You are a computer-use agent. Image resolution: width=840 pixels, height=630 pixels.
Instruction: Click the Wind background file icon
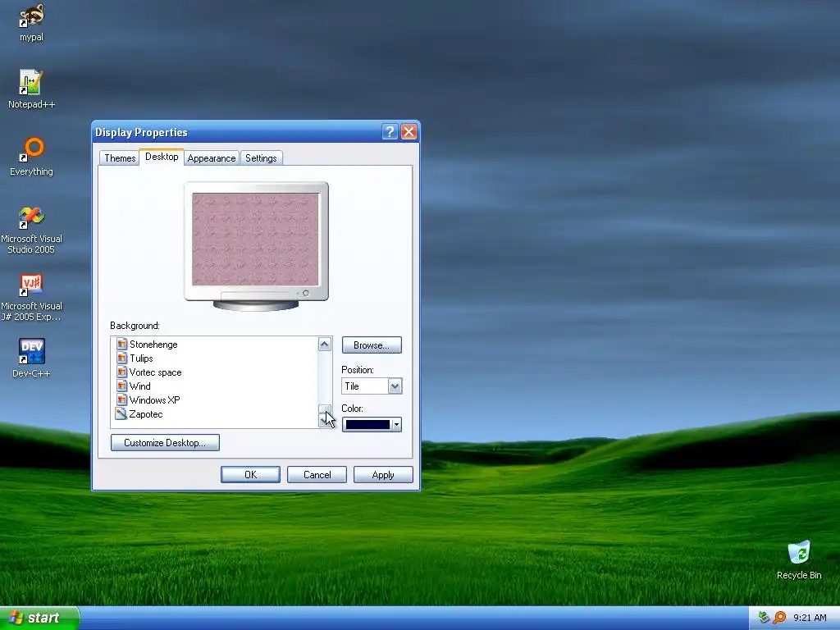[x=121, y=386]
